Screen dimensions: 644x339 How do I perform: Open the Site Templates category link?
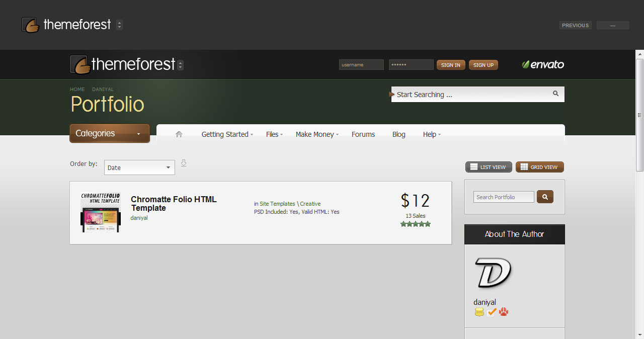277,204
